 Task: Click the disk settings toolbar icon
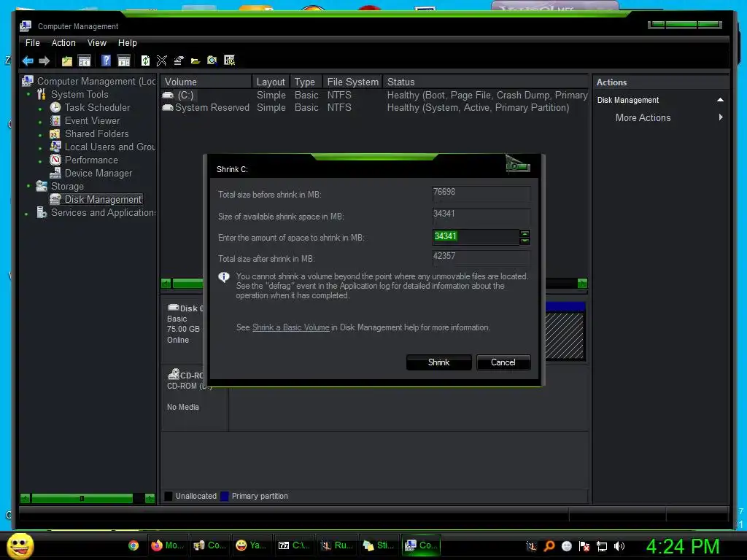point(230,61)
